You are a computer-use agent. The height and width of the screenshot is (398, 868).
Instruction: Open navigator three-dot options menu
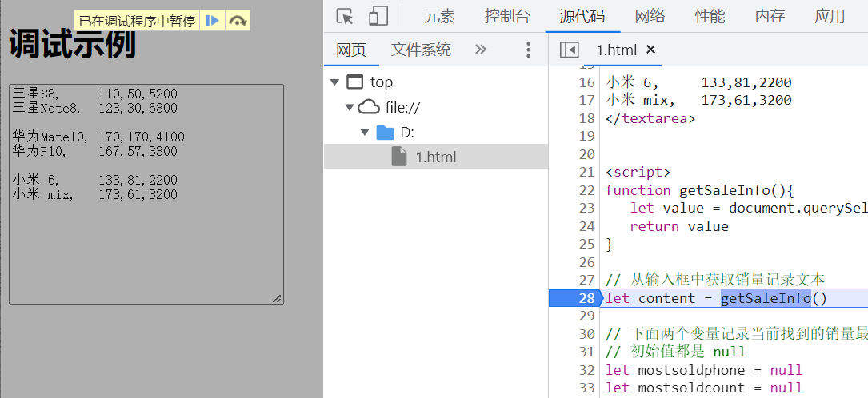coord(528,50)
